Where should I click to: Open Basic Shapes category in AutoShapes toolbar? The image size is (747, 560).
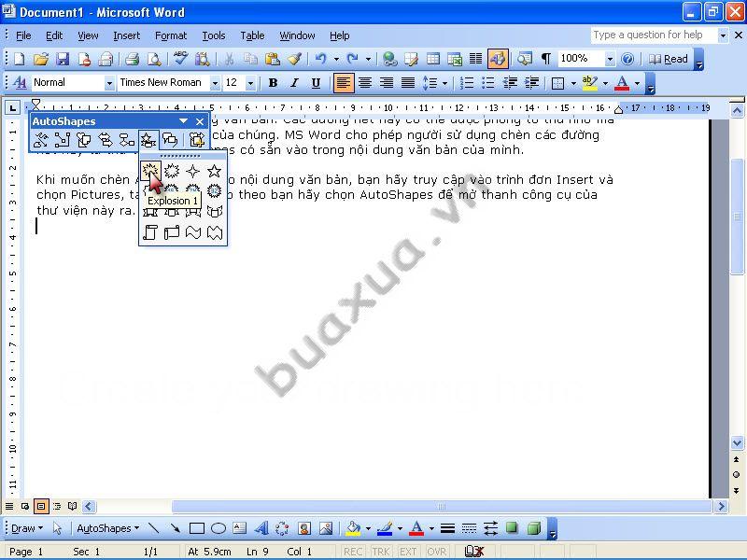point(84,140)
